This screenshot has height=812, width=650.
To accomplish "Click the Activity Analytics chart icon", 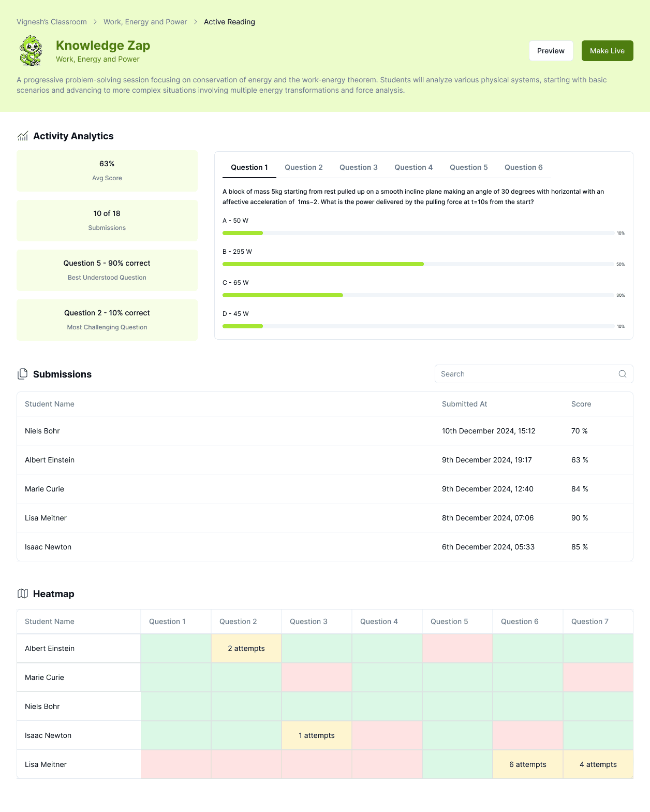I will 23,136.
